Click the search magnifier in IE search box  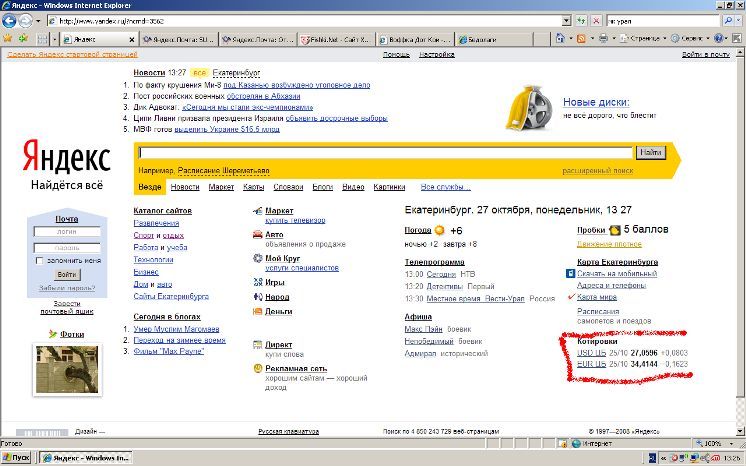coord(728,21)
